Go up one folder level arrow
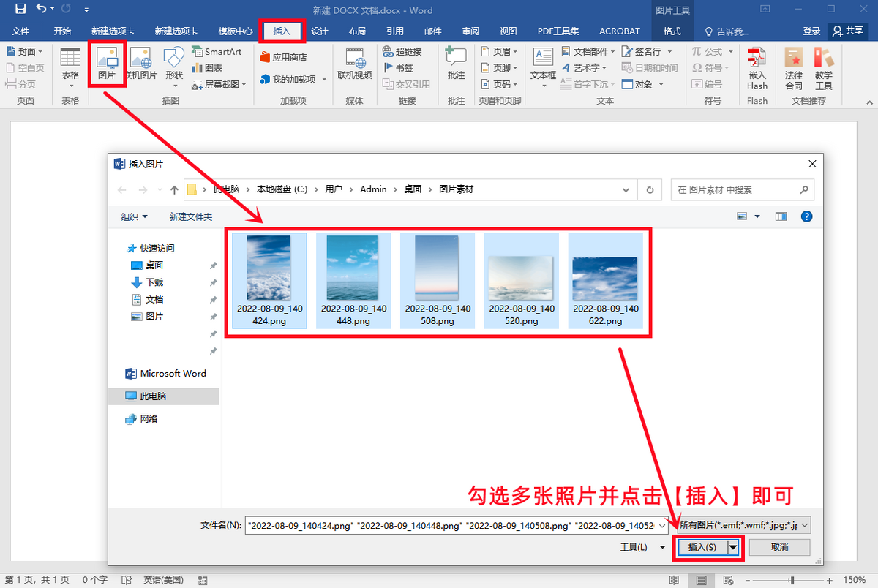The height and width of the screenshot is (588, 878). pyautogui.click(x=174, y=190)
